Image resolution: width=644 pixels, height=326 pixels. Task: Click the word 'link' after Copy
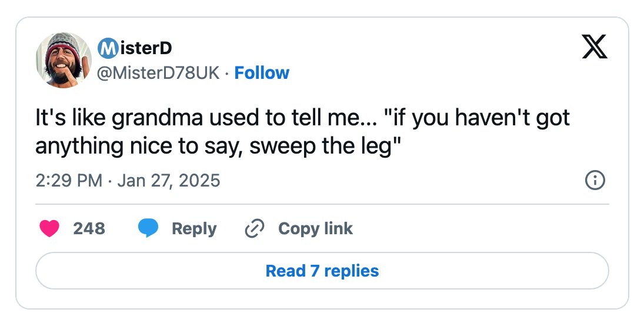pos(338,228)
